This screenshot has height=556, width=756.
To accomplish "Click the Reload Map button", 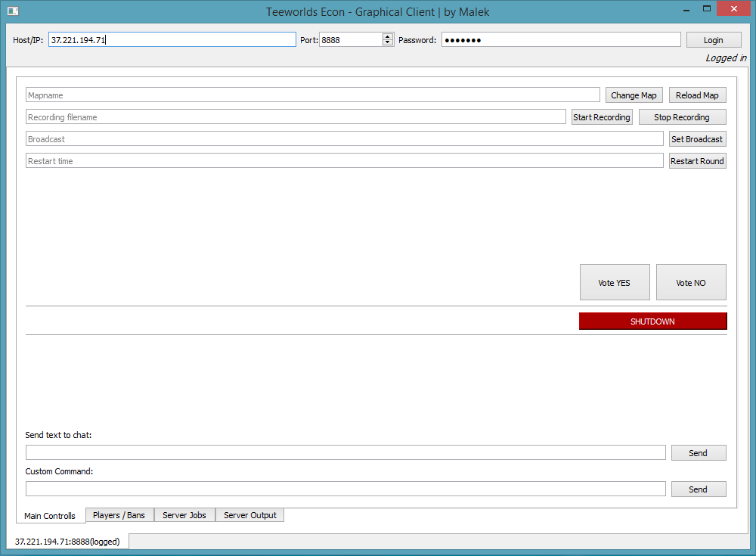I will click(697, 95).
